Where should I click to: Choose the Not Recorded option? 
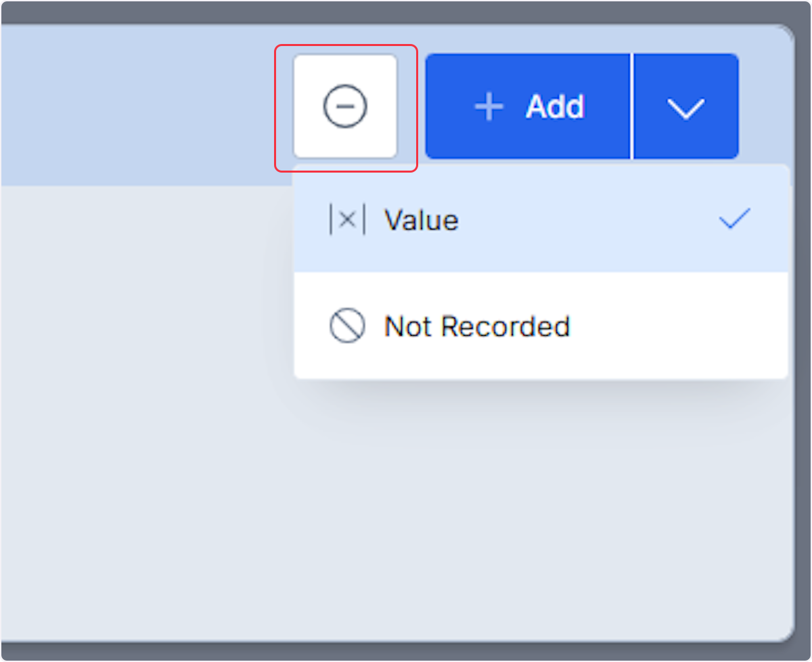(x=541, y=326)
